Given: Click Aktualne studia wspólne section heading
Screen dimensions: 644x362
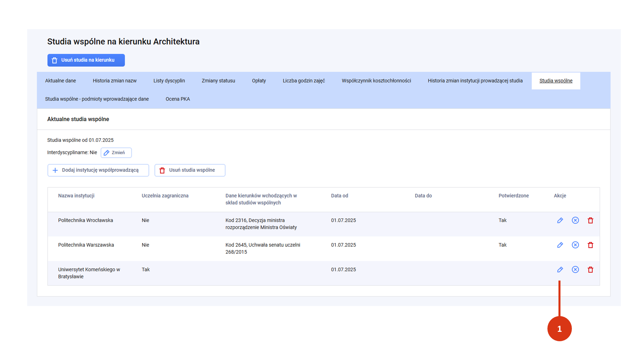Looking at the screenshot, I should point(78,119).
